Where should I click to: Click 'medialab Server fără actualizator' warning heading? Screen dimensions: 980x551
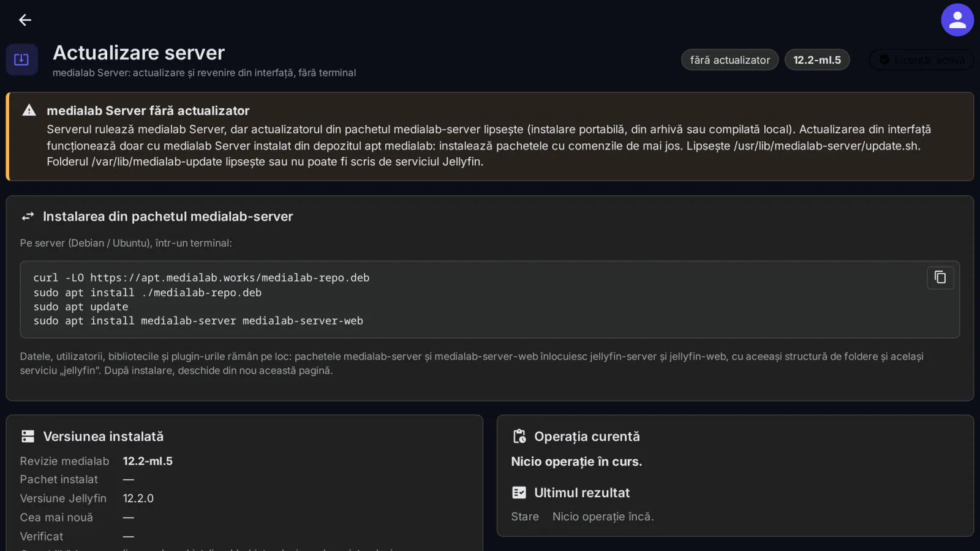click(x=148, y=111)
